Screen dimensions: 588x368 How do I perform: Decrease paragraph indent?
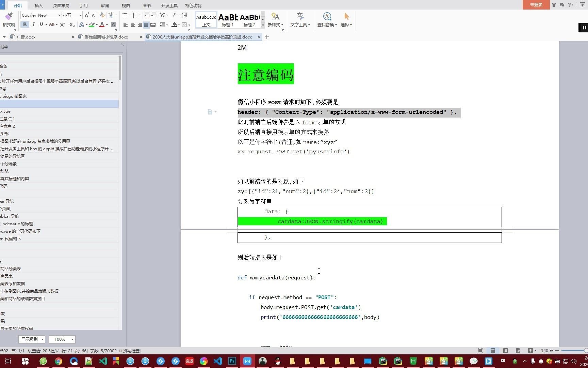(x=147, y=15)
